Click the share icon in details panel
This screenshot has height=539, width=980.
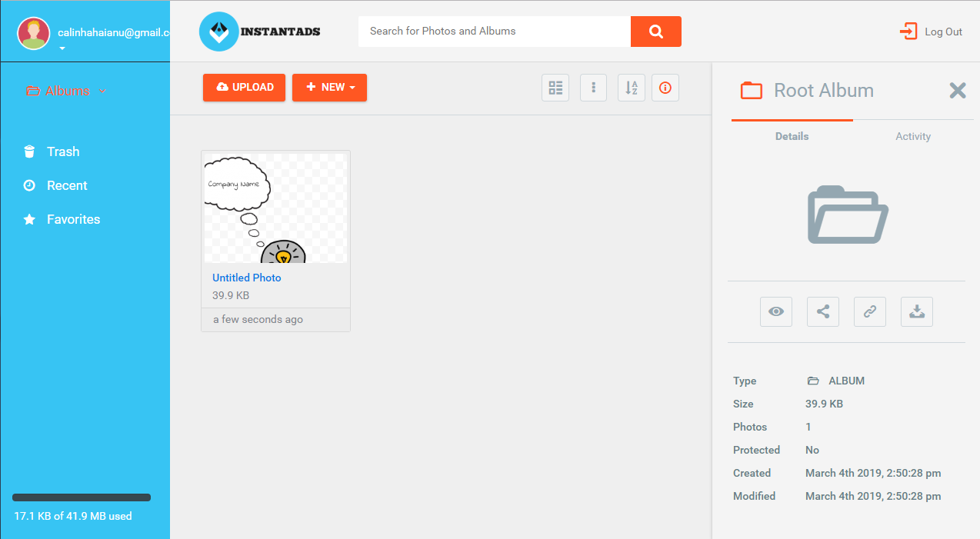coord(823,311)
